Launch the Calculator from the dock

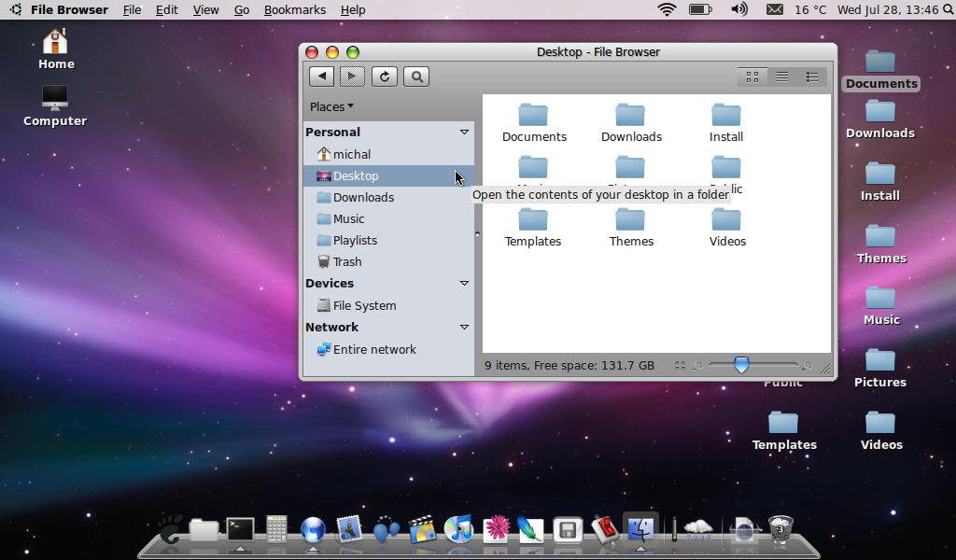coord(276,528)
